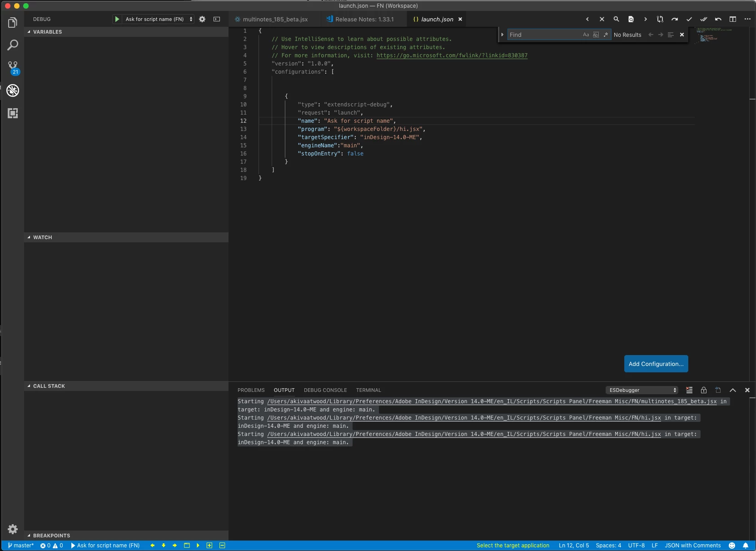
Task: Click the redo arrow icon in the editor toolbar
Action: click(675, 19)
